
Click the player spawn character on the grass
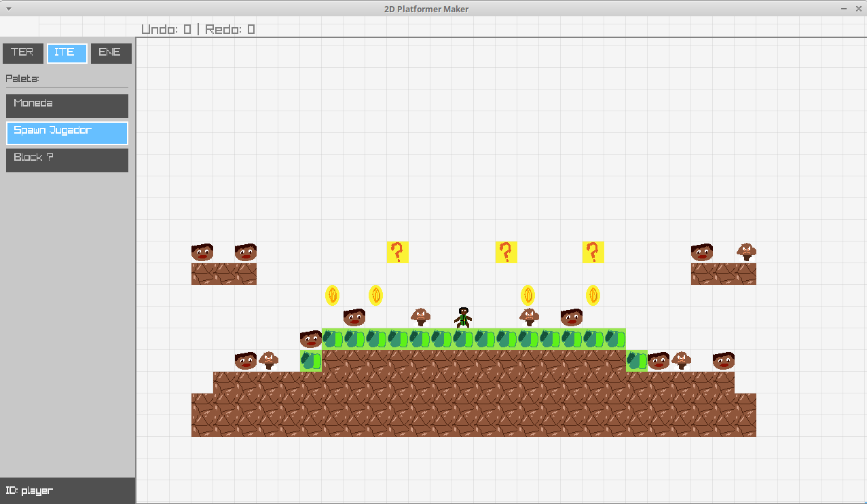coord(463,317)
